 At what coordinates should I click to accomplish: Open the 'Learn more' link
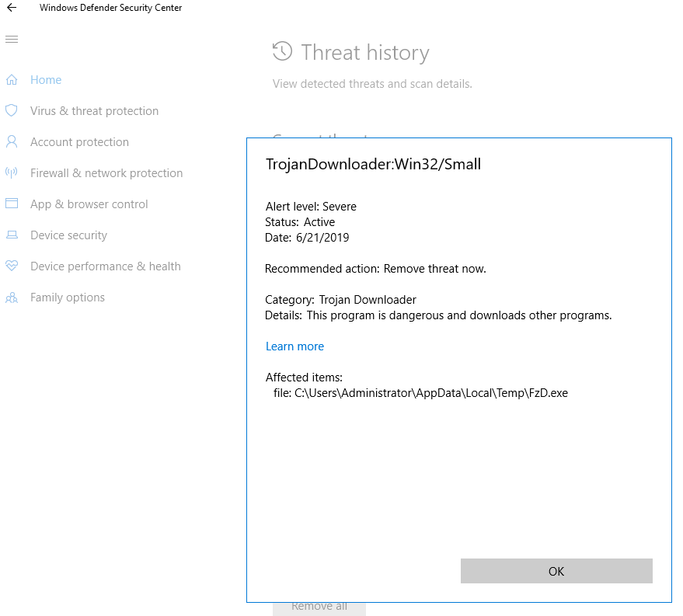point(294,346)
